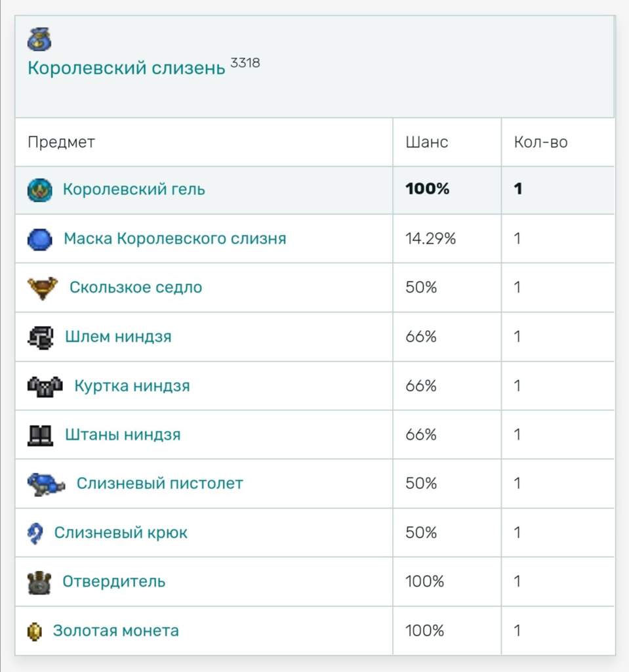This screenshot has height=672, width=629.
Task: Click the Королевский гель item icon
Action: point(40,190)
